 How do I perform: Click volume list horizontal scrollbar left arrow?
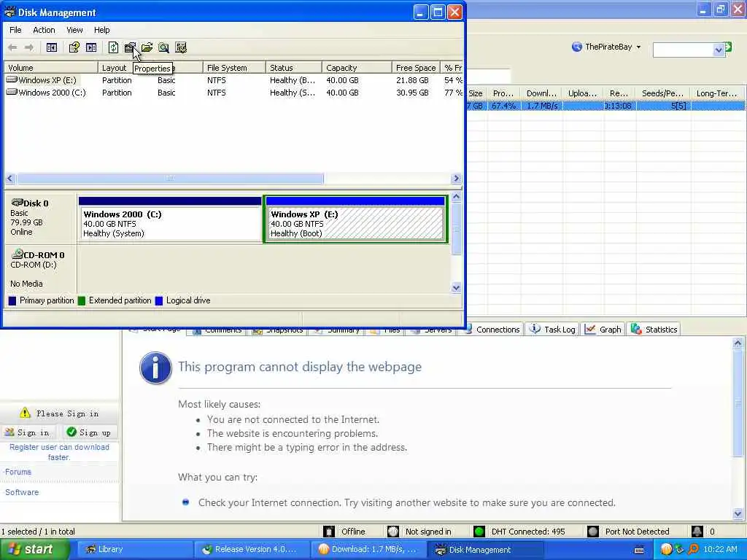click(10, 179)
